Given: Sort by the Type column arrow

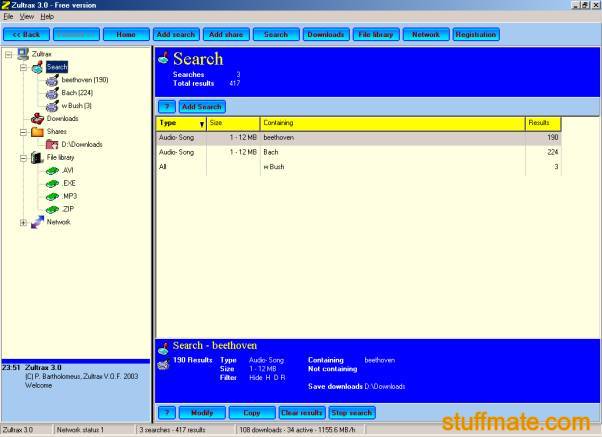Looking at the screenshot, I should [201, 124].
